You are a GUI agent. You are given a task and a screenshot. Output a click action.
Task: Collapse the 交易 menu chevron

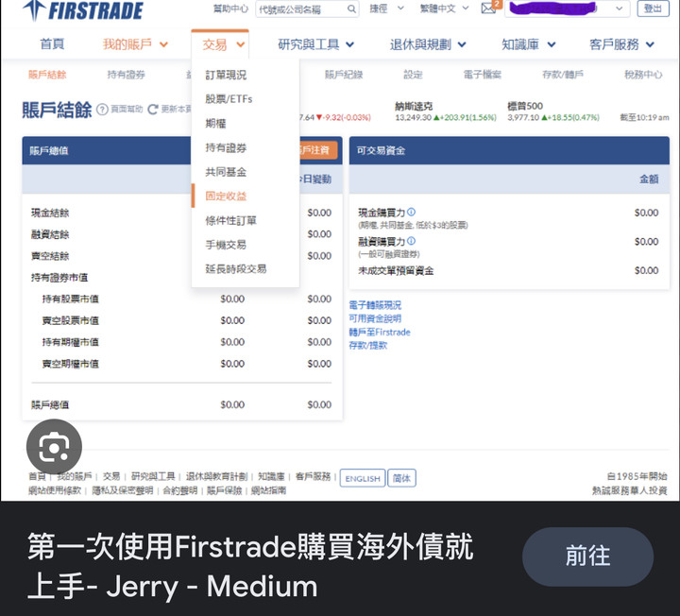(241, 44)
